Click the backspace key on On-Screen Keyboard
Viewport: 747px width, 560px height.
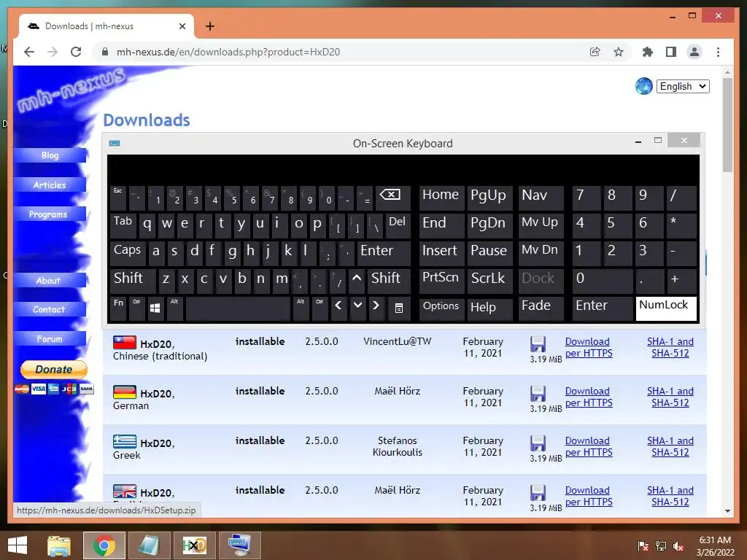pos(392,198)
